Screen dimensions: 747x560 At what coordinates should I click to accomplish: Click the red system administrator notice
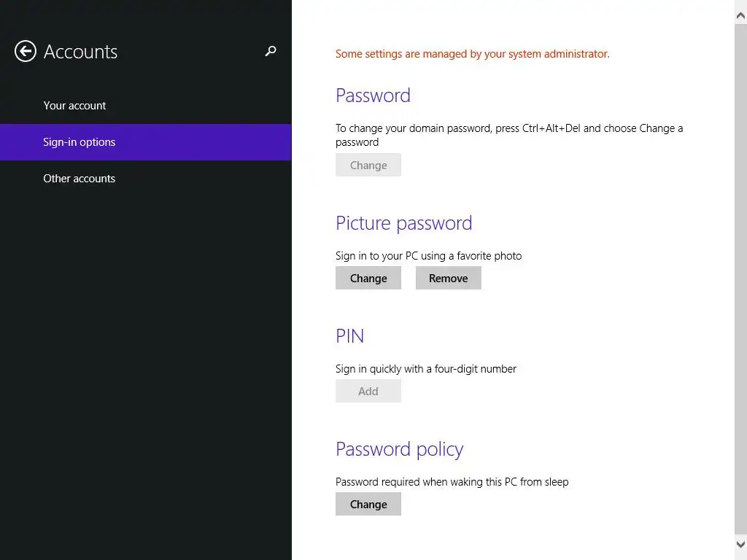[x=472, y=54]
